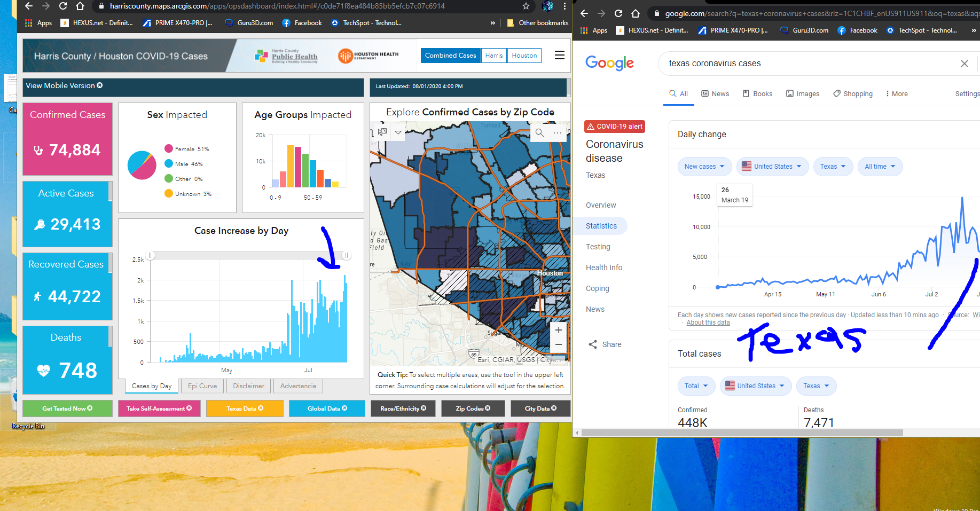This screenshot has height=511, width=980.
Task: Select the Cases by Day tab
Action: (152, 386)
